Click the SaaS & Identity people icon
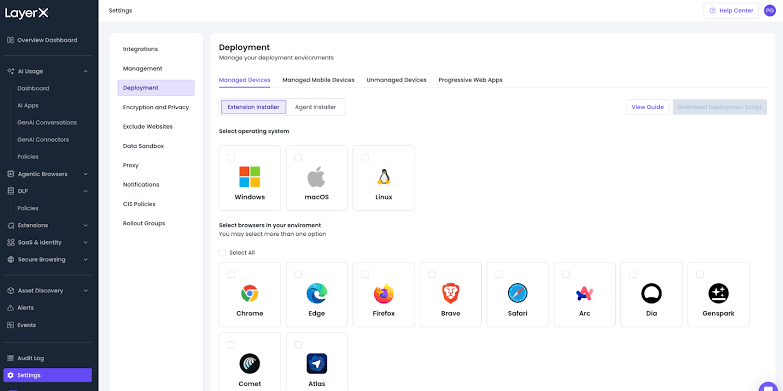 point(10,243)
